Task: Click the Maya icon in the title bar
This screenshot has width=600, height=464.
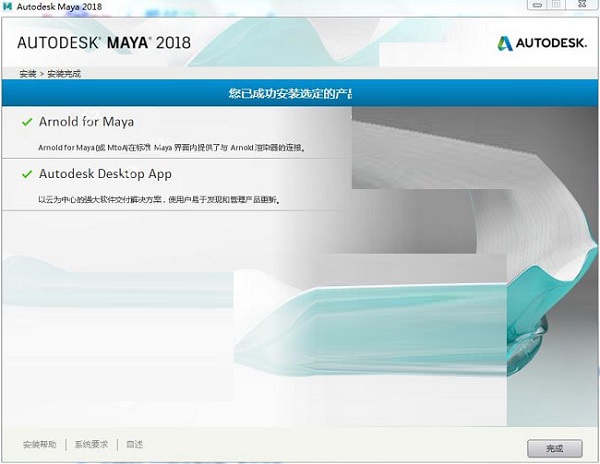Action: coord(7,6)
